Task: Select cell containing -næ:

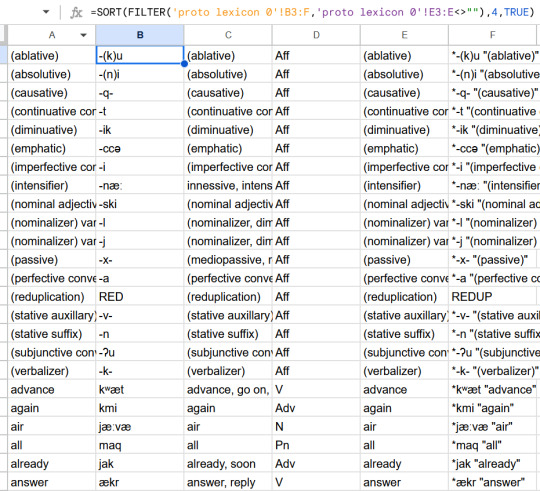Action: point(140,186)
